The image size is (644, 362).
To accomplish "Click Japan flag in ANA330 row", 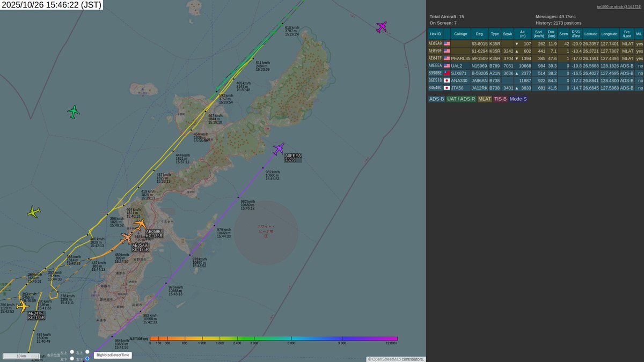I will tap(447, 80).
